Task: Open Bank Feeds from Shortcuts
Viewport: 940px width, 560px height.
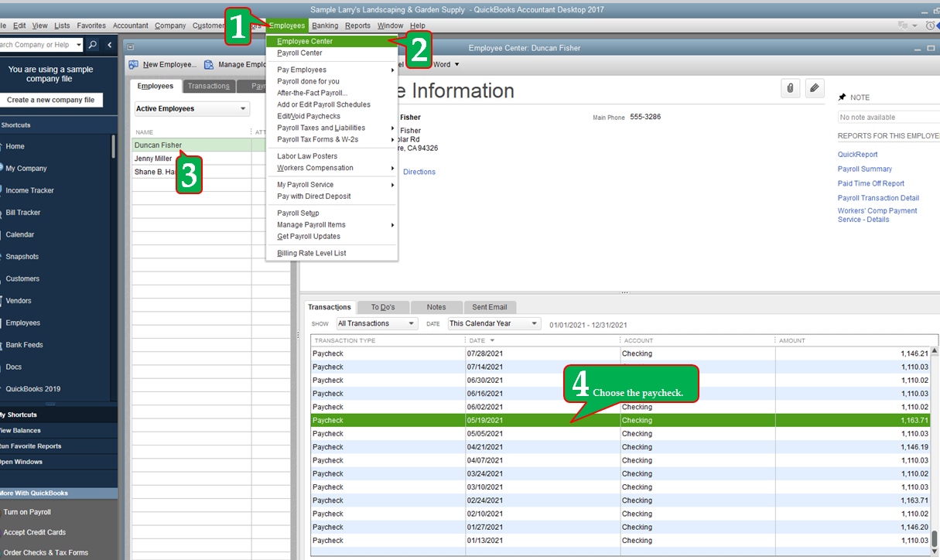Action: 24,345
